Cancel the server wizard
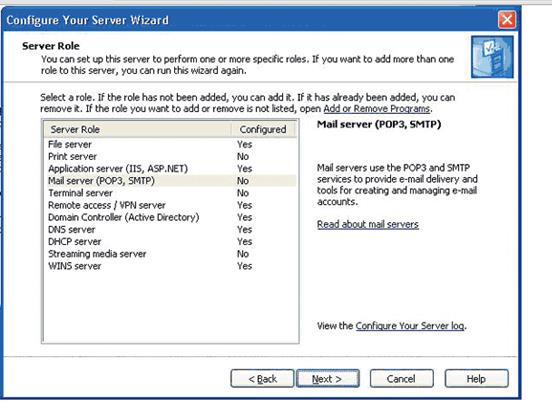The height and width of the screenshot is (418, 552). [401, 379]
